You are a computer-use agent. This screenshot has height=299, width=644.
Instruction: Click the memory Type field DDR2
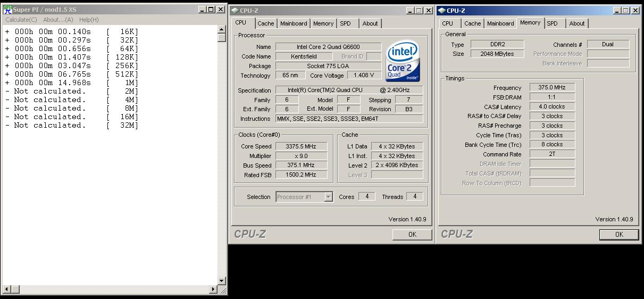(497, 44)
